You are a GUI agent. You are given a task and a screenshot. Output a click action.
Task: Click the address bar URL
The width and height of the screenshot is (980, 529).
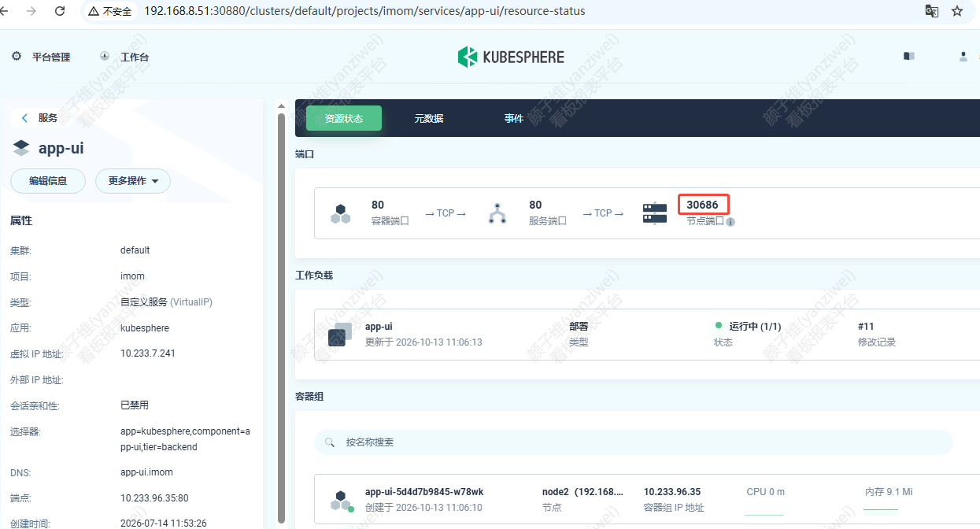pyautogui.click(x=363, y=12)
